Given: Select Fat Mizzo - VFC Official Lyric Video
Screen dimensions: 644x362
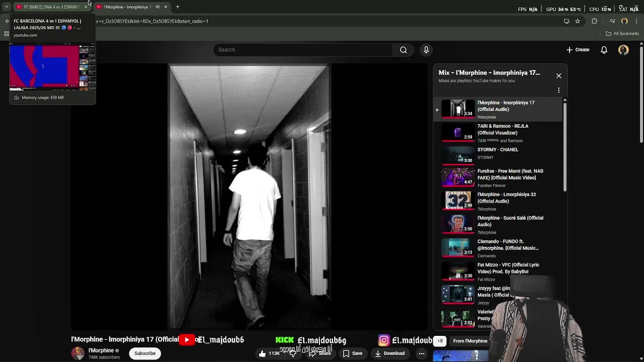Looking at the screenshot, I should tap(498, 271).
